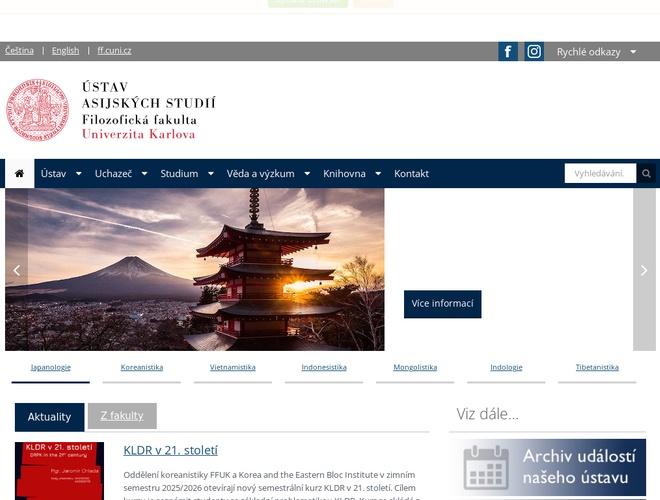Switch language to English
The width and height of the screenshot is (660, 500).
click(x=65, y=50)
